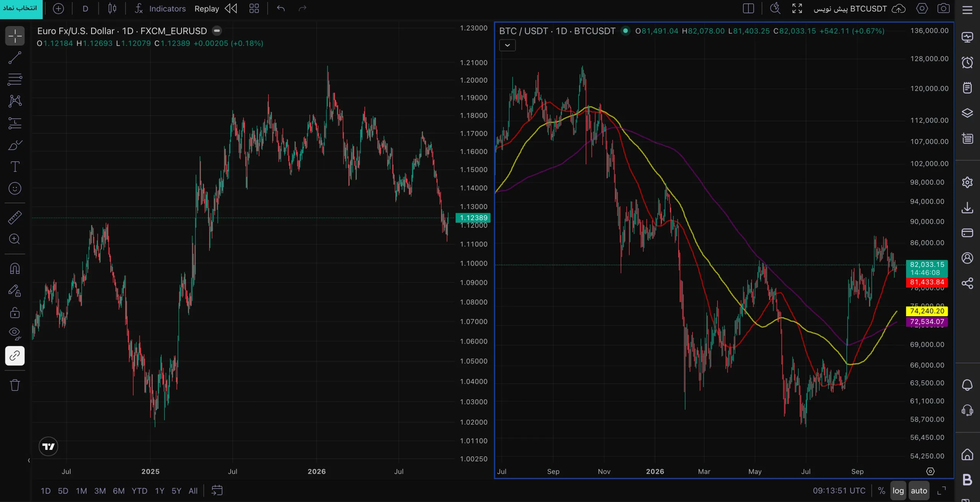Open the Fibonacci retracement tools
This screenshot has height=502, width=980.
point(15,80)
